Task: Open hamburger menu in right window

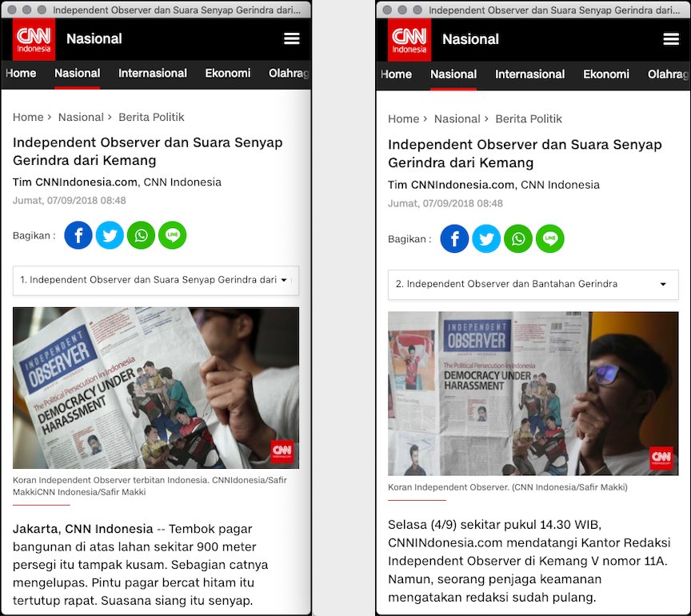Action: 671,39
